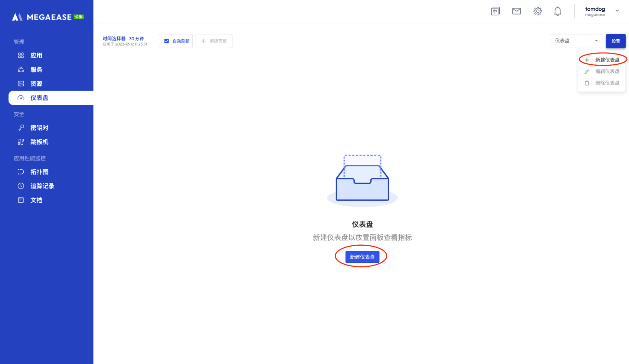
Task: Click the 跳板机 sidebar icon
Action: click(x=21, y=142)
